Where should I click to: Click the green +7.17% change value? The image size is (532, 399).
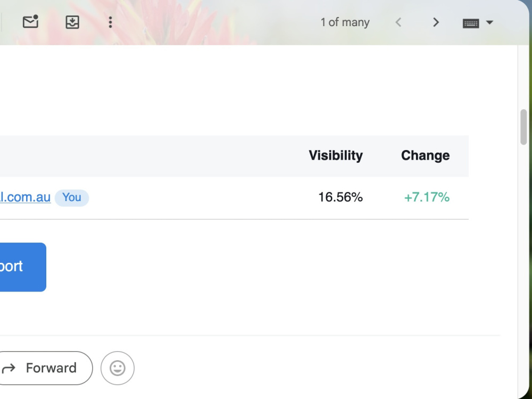pyautogui.click(x=427, y=197)
